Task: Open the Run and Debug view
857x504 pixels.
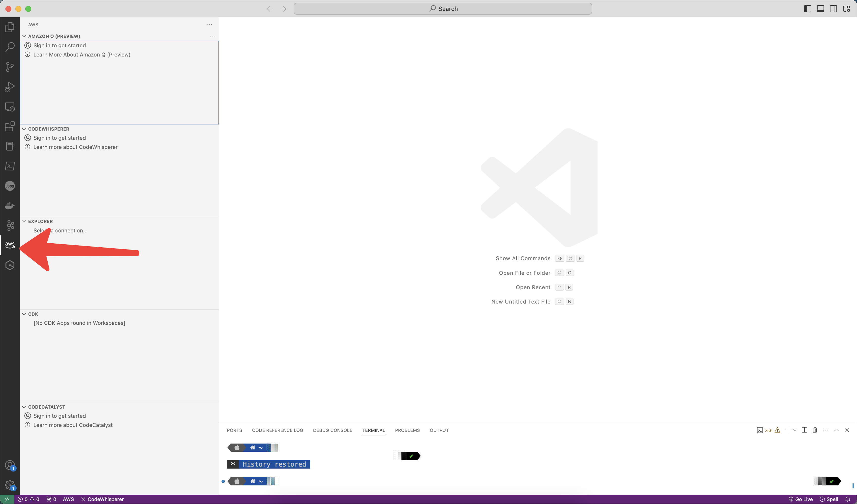Action: 10,87
